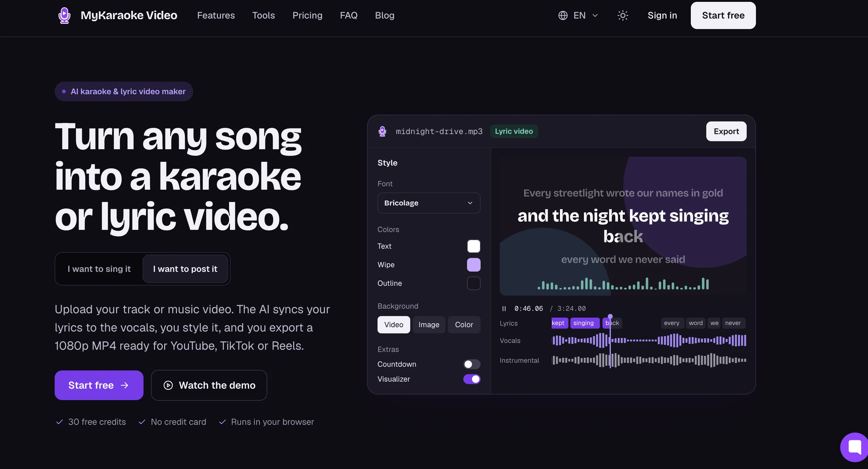The height and width of the screenshot is (469, 868).
Task: Disable the Visualizer toggle
Action: point(472,379)
